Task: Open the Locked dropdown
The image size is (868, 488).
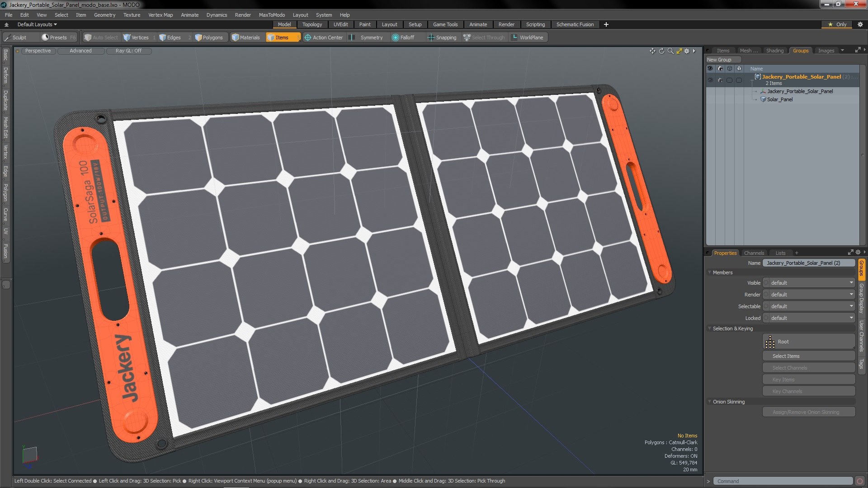Action: pyautogui.click(x=809, y=318)
